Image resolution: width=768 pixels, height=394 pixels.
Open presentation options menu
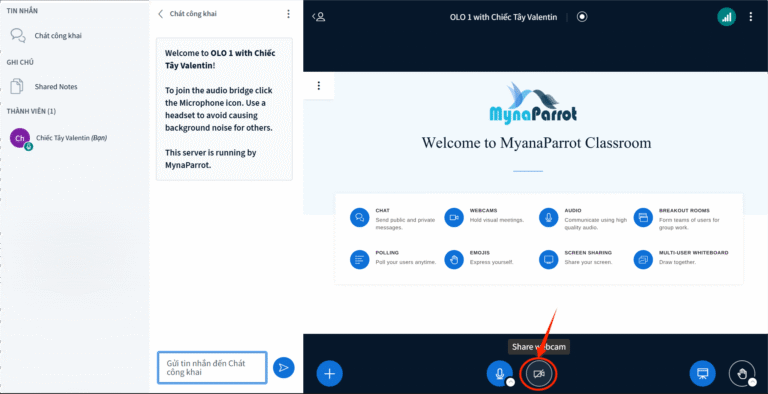point(319,86)
